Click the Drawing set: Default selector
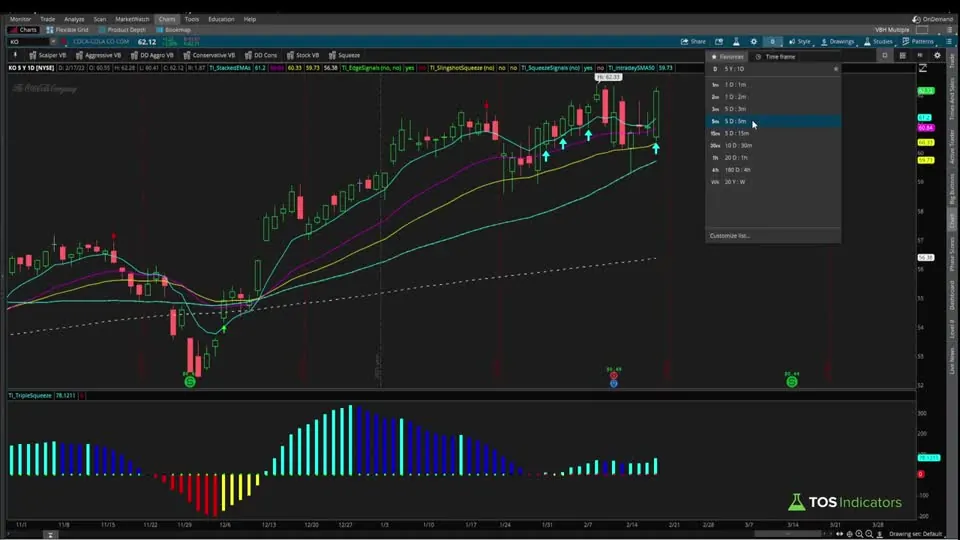Viewport: 960px width, 540px height. pos(915,534)
